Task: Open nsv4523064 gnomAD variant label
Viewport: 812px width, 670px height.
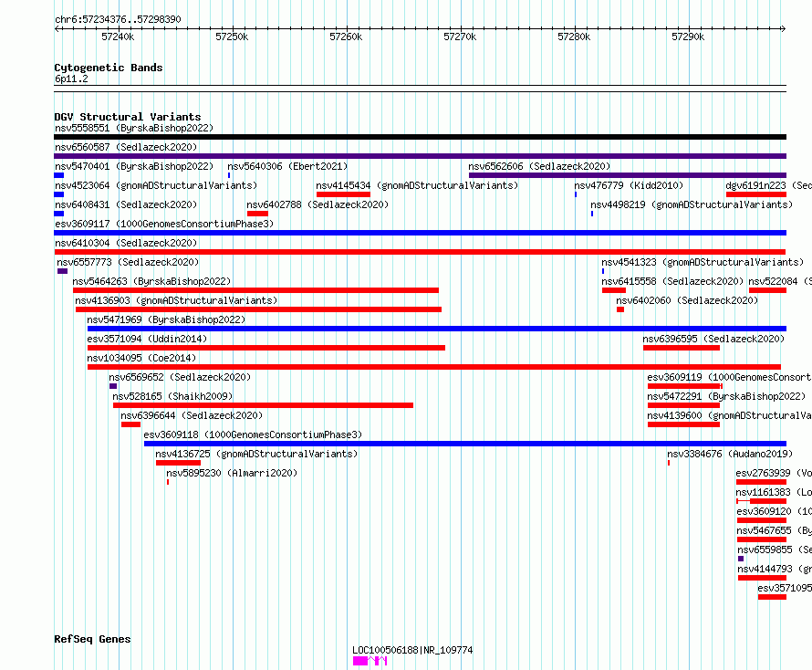Action: (x=156, y=185)
